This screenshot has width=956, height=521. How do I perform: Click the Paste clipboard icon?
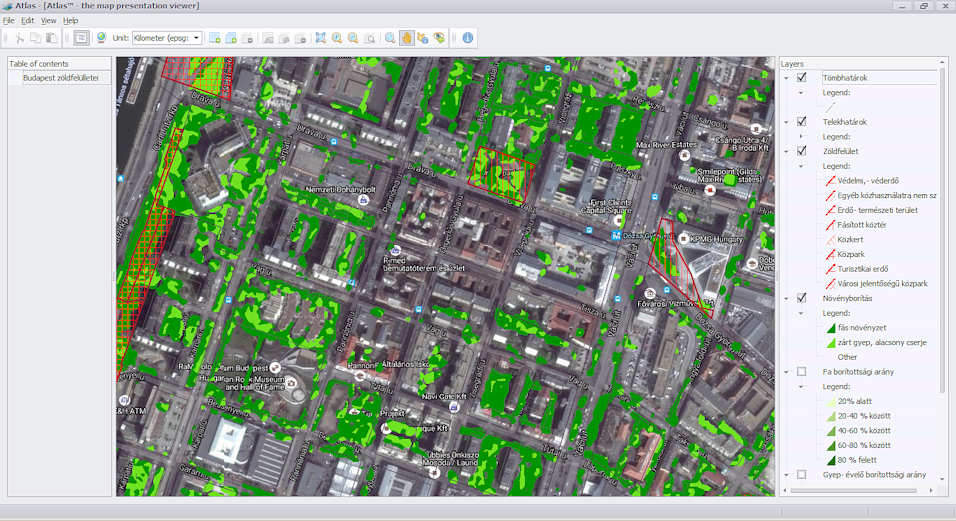51,38
